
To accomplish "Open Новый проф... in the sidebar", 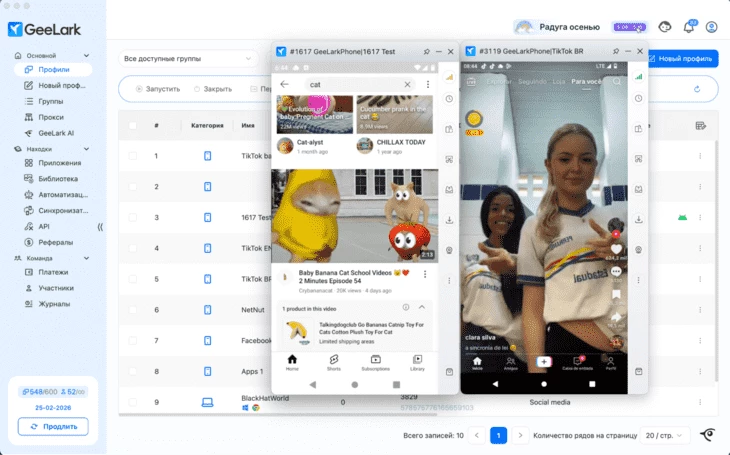I will tap(55, 85).
